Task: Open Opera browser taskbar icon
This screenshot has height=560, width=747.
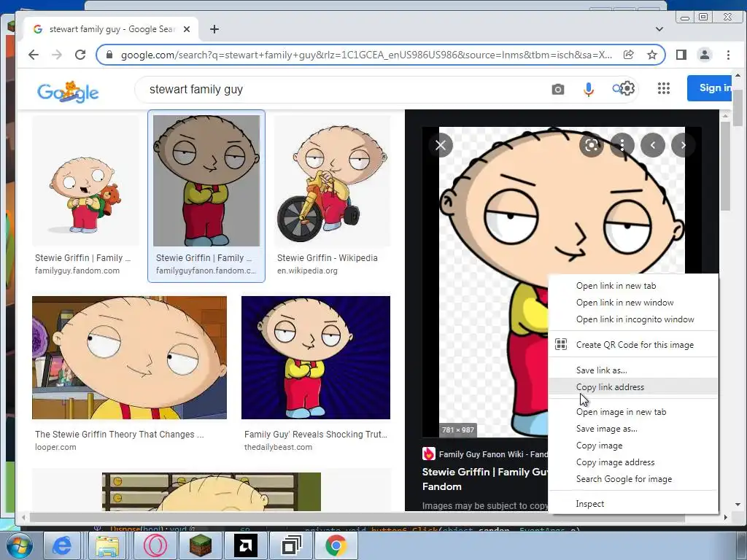Action: point(155,545)
